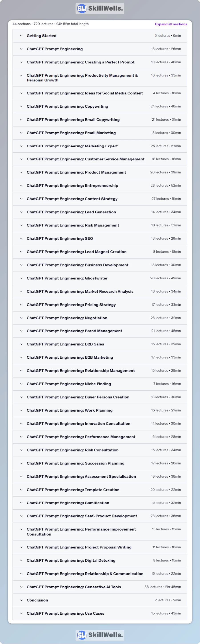This screenshot has width=200, height=644.
Task: Click the Expand all sections link
Action: [x=171, y=24]
